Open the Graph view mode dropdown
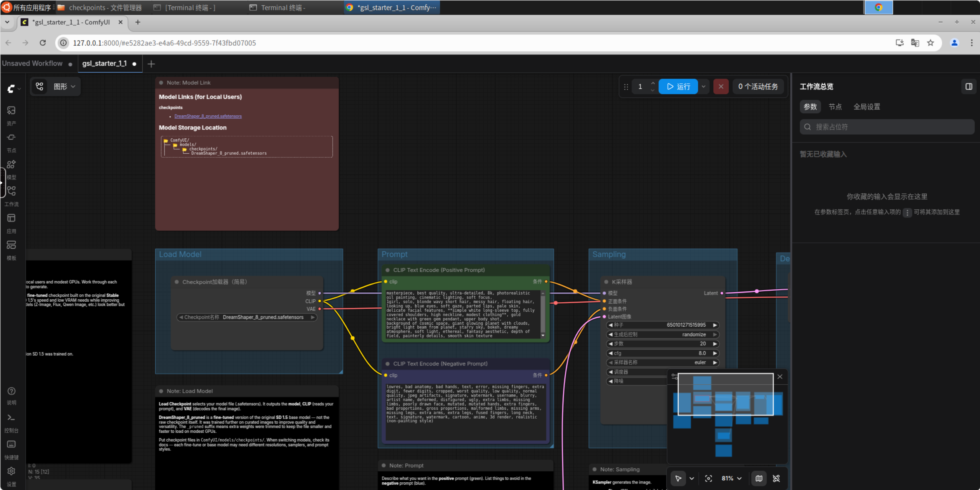The width and height of the screenshot is (980, 490). 64,86
